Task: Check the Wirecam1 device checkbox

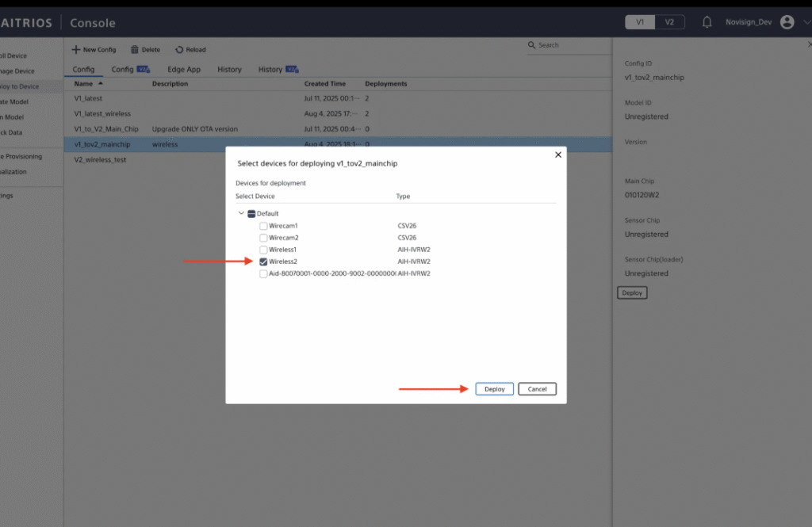Action: pyautogui.click(x=262, y=225)
